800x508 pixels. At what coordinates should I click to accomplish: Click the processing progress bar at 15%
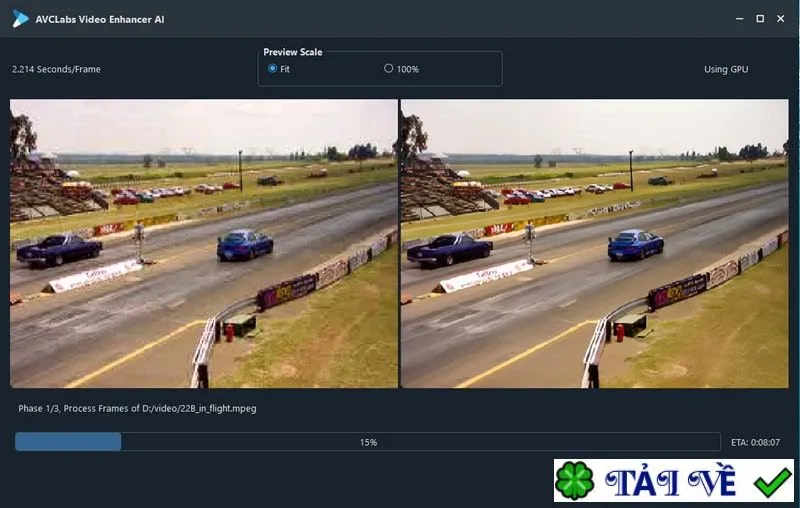click(x=368, y=442)
